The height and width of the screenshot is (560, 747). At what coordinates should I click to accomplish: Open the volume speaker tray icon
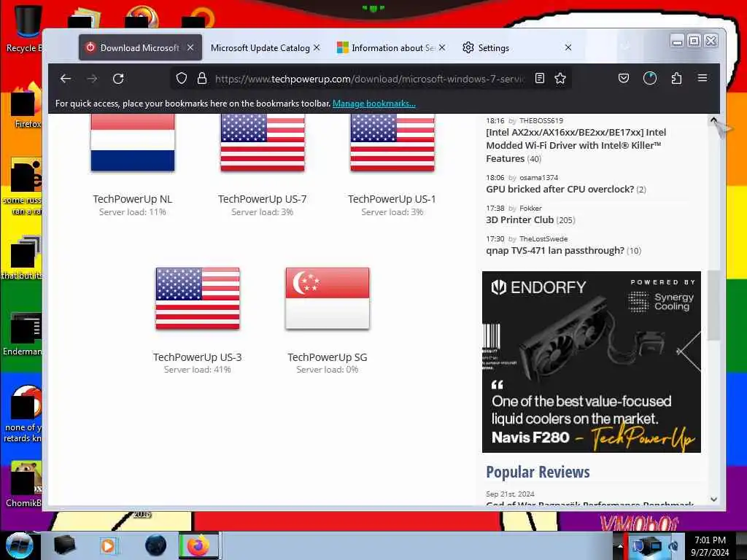[x=673, y=545]
